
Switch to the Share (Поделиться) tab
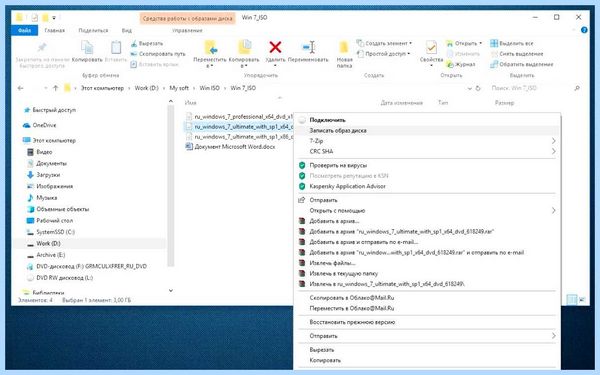[93, 30]
